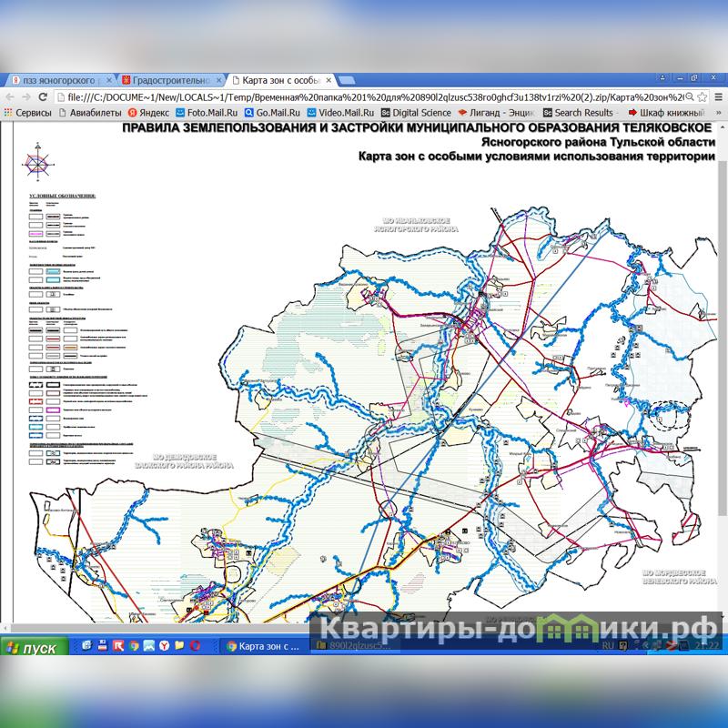Bookmark page with the star icon
This screenshot has height=728, width=728.
[702, 97]
